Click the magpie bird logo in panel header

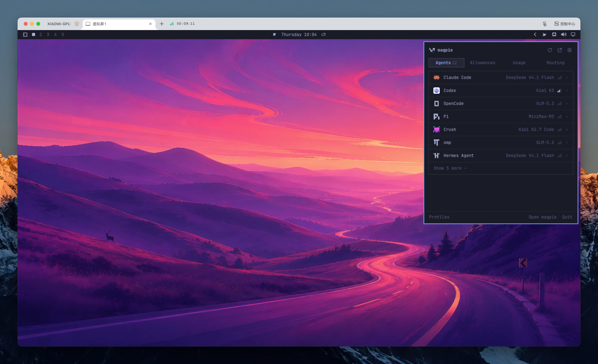point(432,50)
